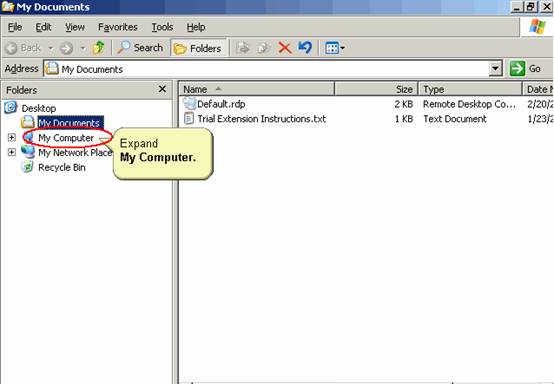Restore down the My Documents window
The width and height of the screenshot is (554, 384).
(530, 7)
